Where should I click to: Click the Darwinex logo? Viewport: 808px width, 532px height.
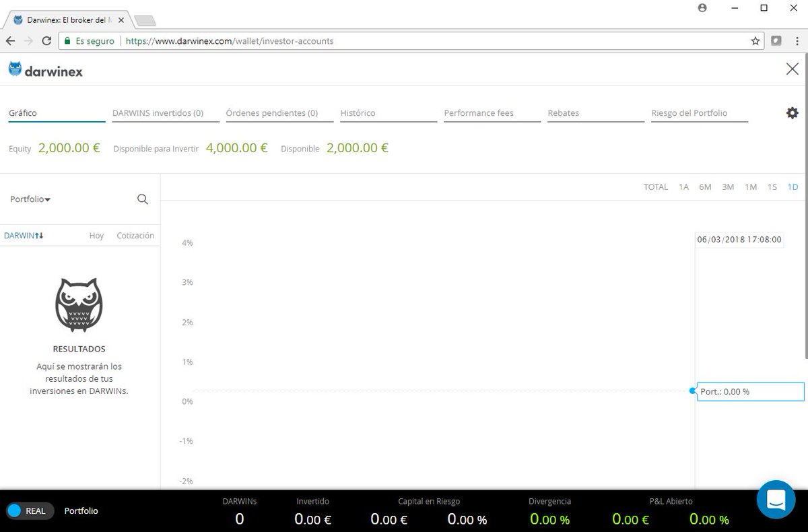pyautogui.click(x=45, y=69)
